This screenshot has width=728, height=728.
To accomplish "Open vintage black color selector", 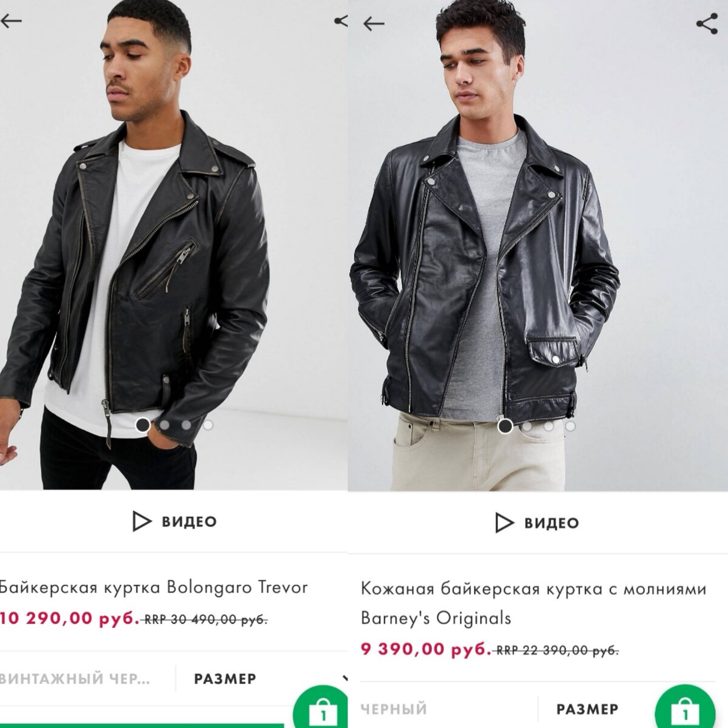I will point(76,679).
